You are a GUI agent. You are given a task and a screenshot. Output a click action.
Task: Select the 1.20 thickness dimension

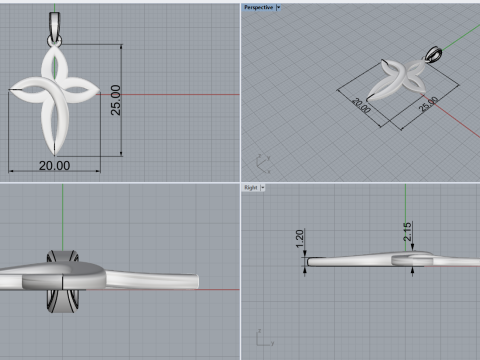tap(300, 239)
